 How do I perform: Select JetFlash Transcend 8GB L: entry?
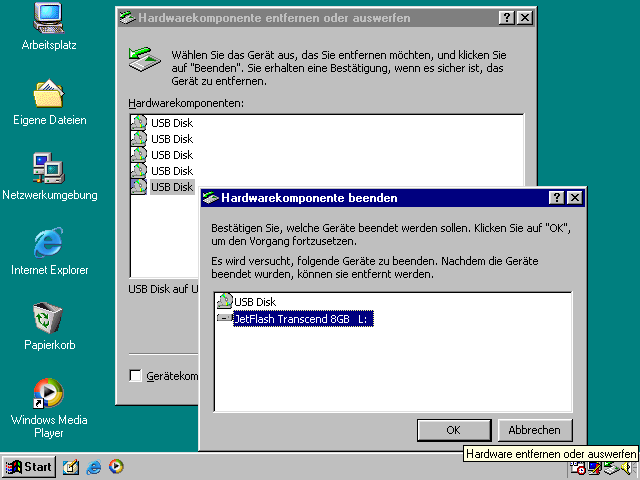(x=303, y=319)
